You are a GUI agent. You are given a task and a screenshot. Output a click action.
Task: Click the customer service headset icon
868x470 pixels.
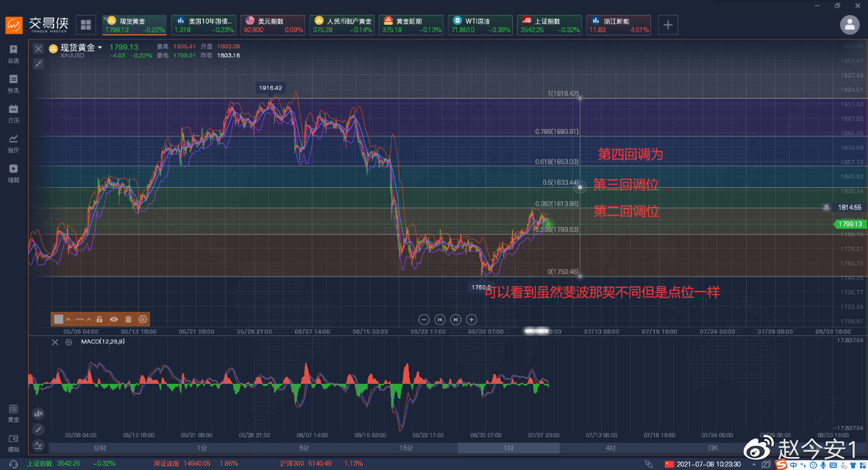(13, 464)
